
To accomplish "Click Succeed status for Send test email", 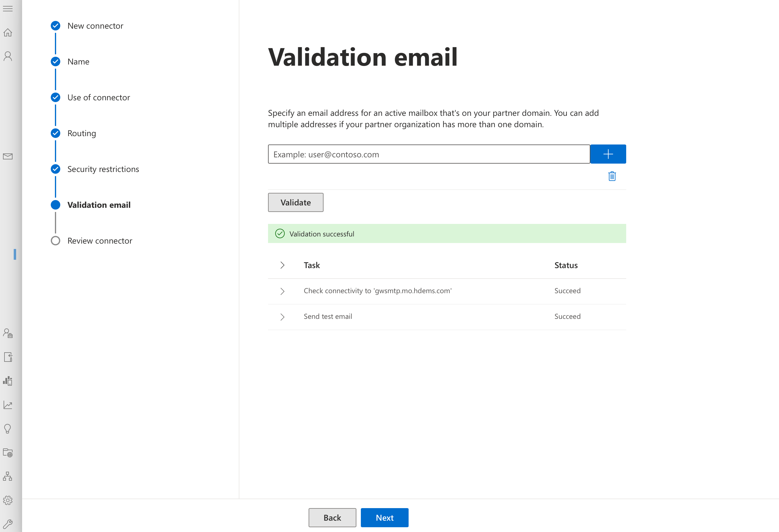I will coord(567,316).
